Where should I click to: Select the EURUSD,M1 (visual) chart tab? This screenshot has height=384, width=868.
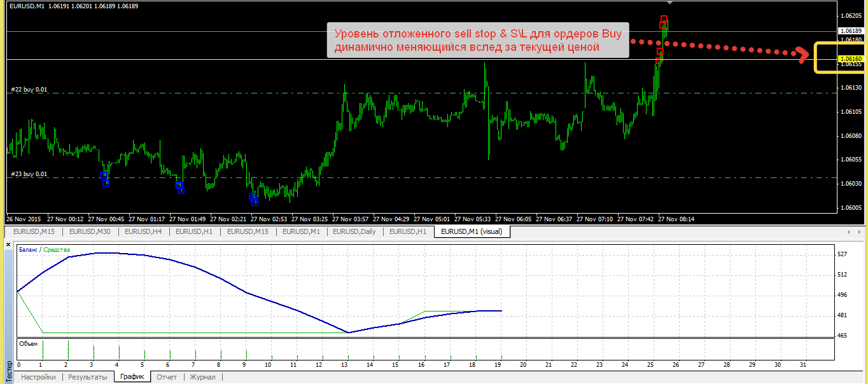(x=472, y=231)
